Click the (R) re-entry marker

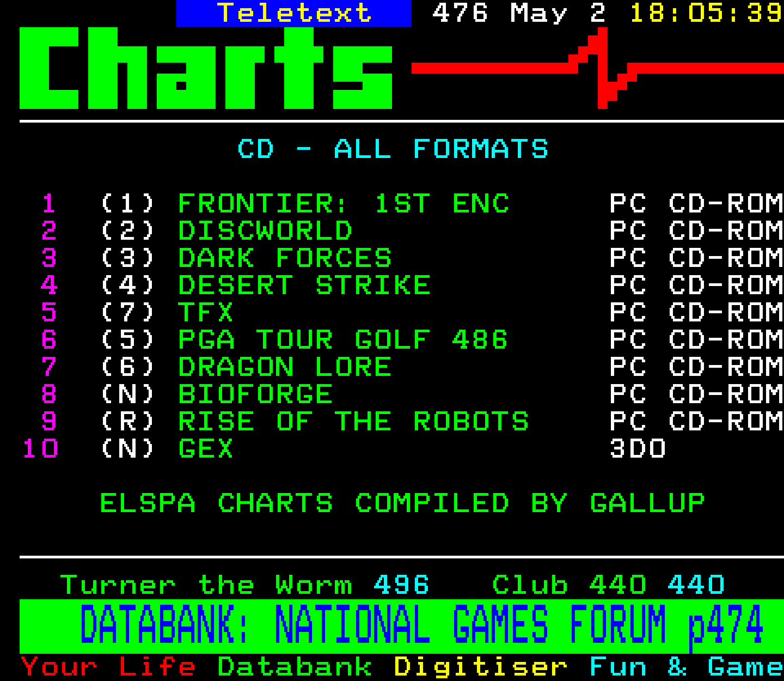[x=128, y=422]
